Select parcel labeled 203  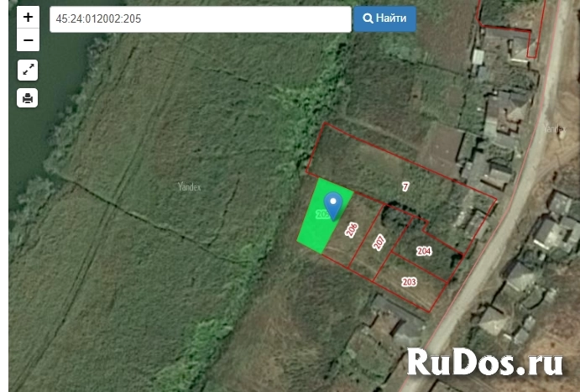[410, 282]
